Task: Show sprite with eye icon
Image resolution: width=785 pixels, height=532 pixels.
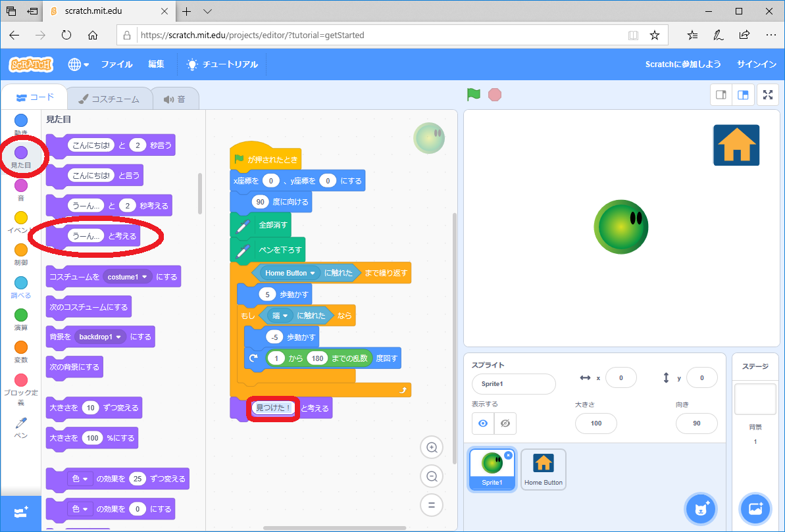Action: pyautogui.click(x=482, y=423)
